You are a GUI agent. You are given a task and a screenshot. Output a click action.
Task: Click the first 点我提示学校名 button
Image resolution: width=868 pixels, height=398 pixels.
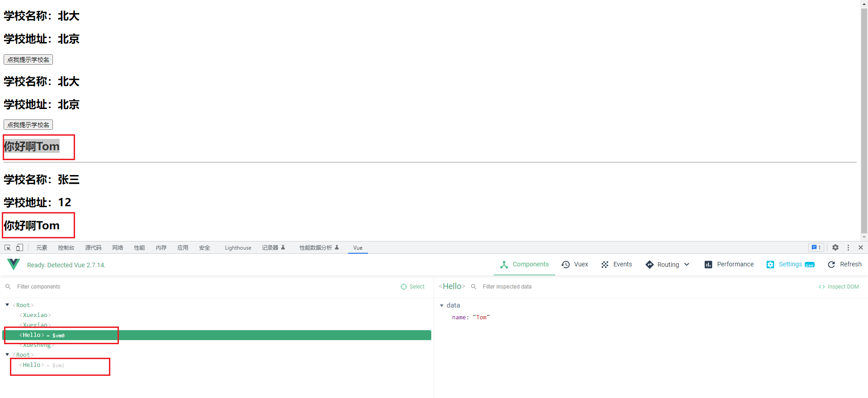pos(28,60)
